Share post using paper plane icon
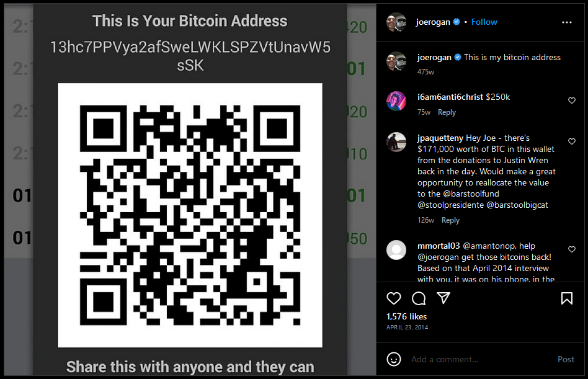Screen dimensions: 588x379 tap(443, 298)
